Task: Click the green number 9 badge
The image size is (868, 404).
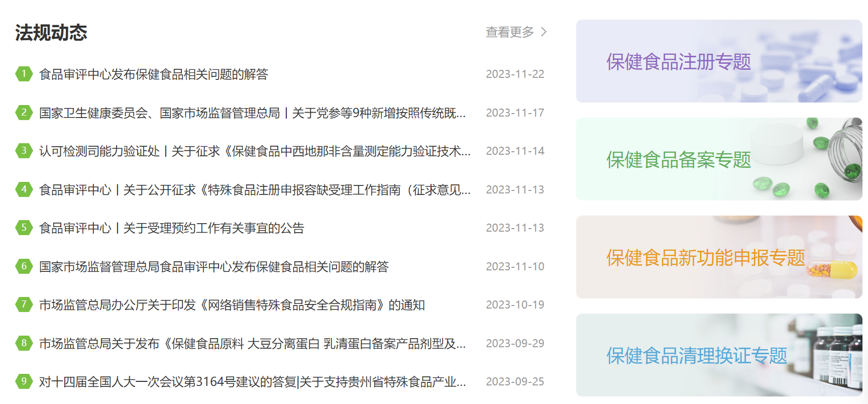Action: click(24, 381)
